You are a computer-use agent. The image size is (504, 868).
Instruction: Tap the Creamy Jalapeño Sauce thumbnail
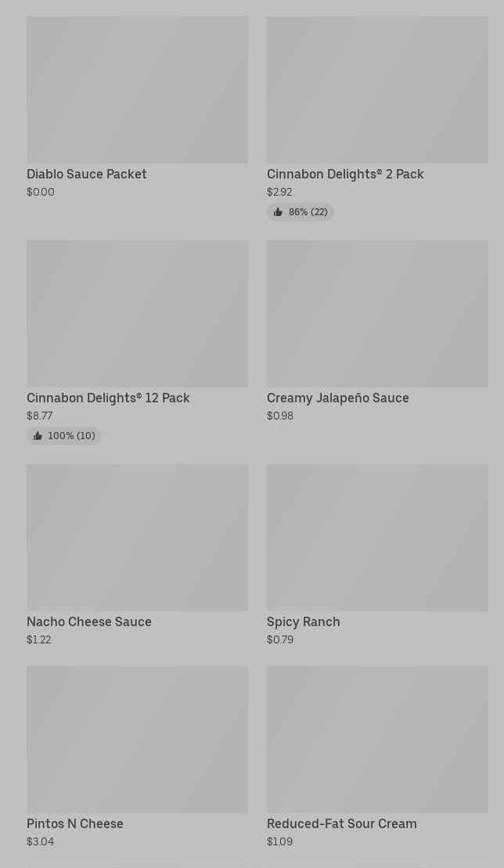[x=377, y=314]
